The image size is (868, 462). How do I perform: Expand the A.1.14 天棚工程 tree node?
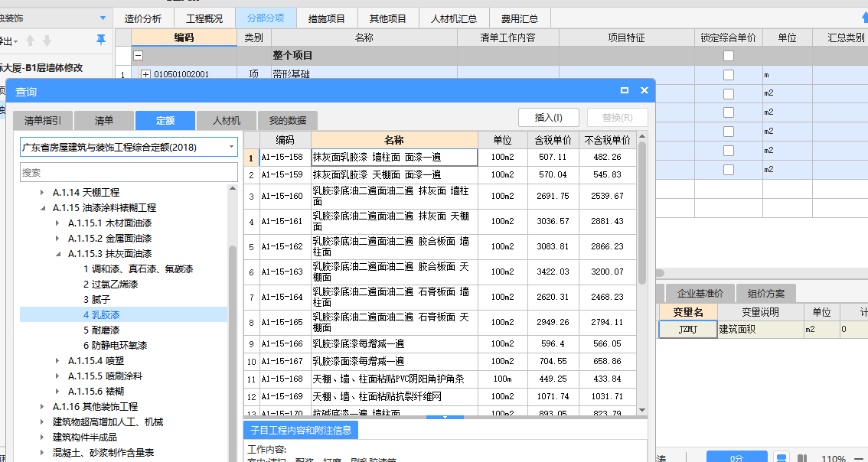tap(43, 193)
